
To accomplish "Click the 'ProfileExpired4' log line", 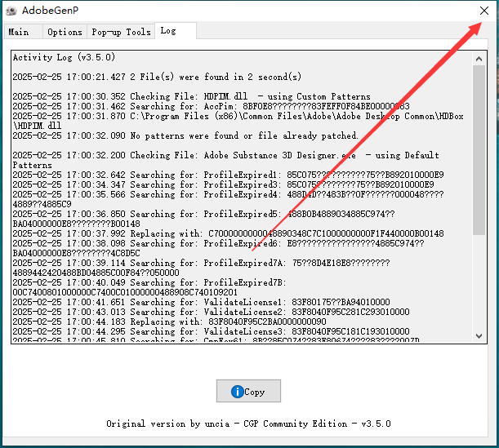I will (x=228, y=199).
